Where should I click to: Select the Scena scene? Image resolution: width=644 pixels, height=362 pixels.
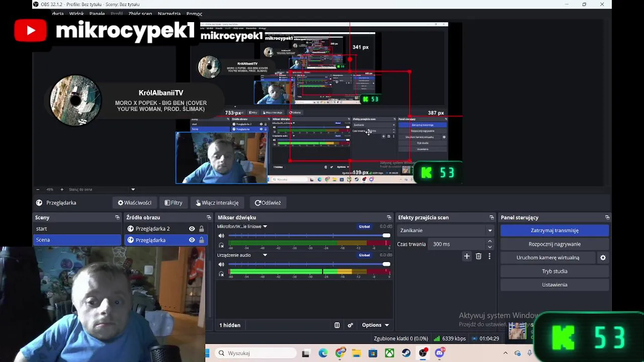(77, 240)
